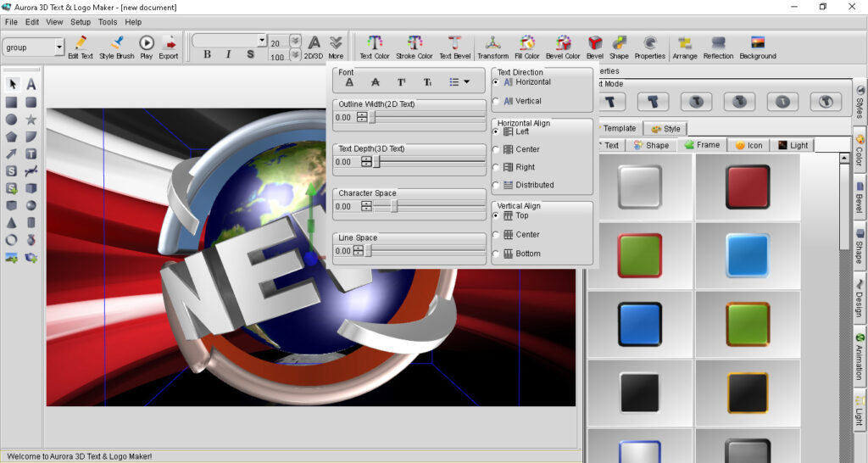Open the File menu
Screen dimensions: 868x463
[x=11, y=22]
